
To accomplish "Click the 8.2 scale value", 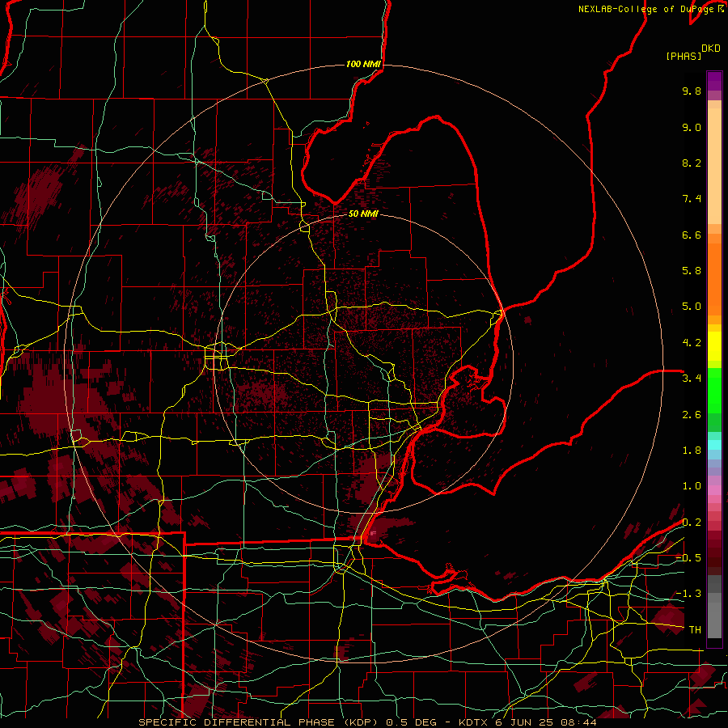I will click(692, 163).
